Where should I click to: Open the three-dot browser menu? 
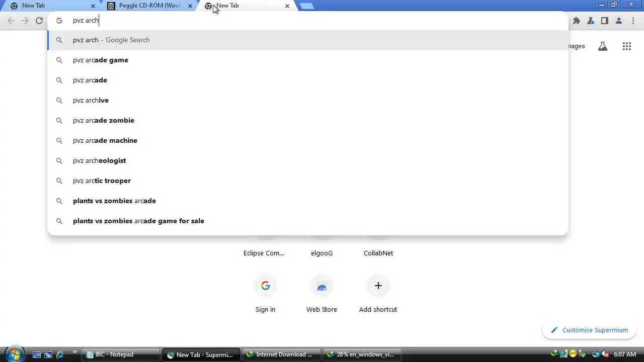point(633,21)
